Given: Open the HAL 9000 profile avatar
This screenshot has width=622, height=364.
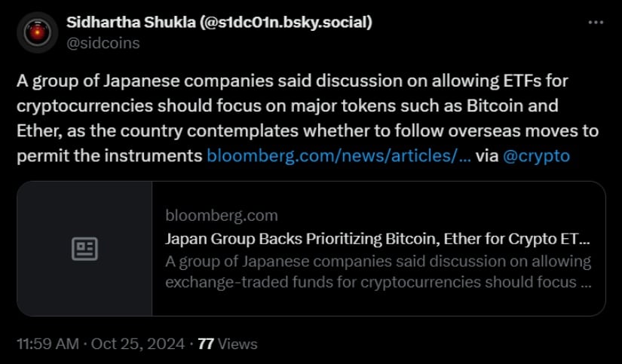Looking at the screenshot, I should [36, 32].
